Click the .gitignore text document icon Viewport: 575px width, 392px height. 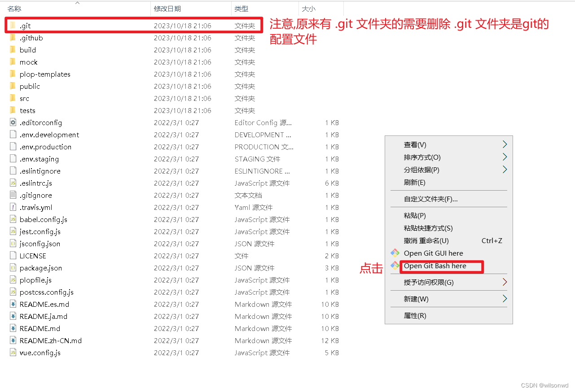click(x=13, y=195)
